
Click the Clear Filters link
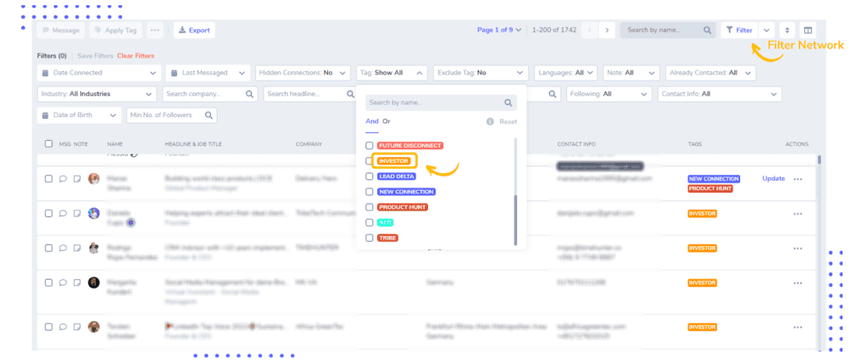pos(136,56)
